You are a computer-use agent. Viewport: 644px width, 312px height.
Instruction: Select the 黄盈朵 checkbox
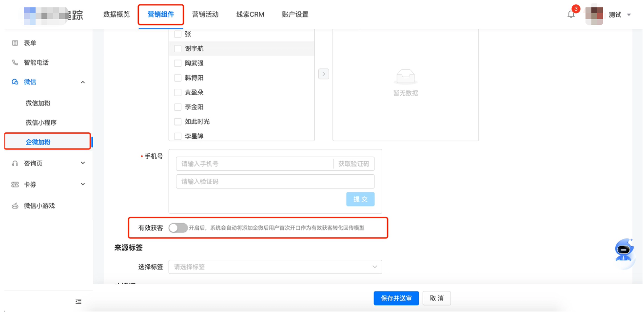177,92
